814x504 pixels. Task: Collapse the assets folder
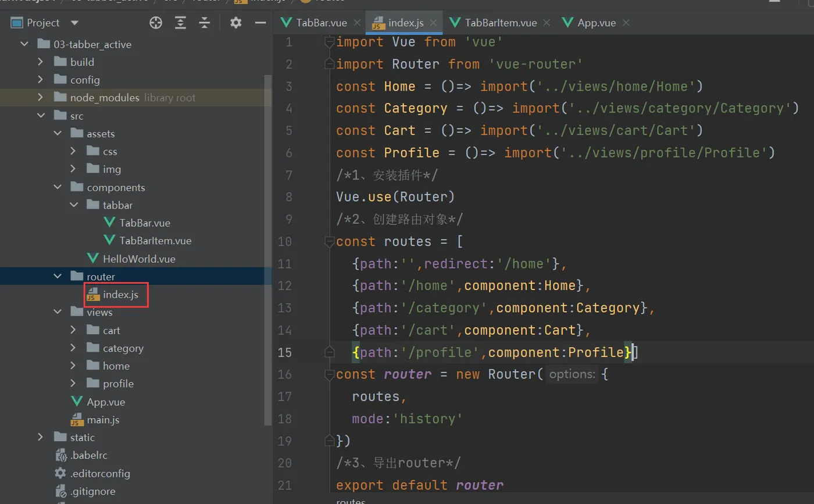click(57, 134)
